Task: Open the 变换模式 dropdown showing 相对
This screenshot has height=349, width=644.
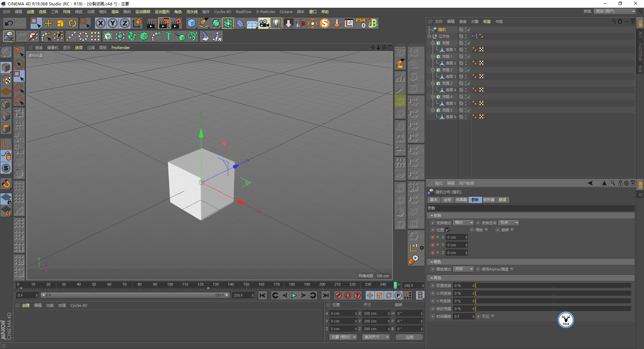Action: [463, 223]
